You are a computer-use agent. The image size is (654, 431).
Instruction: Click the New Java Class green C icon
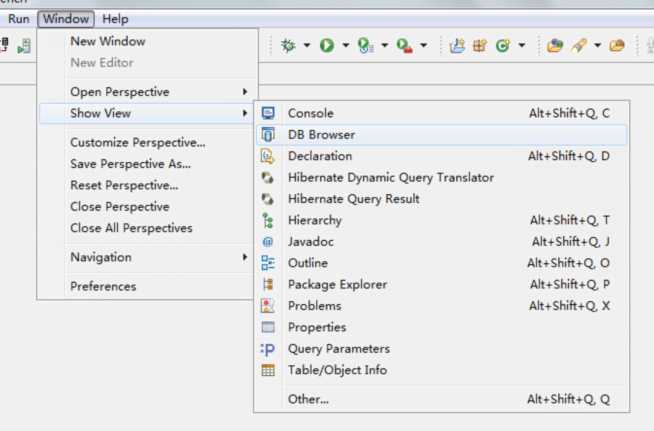[503, 45]
